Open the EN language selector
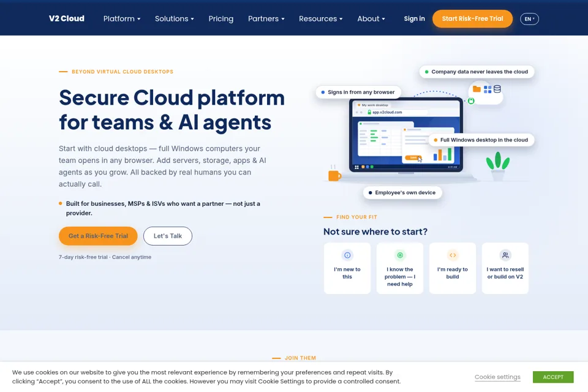 tap(529, 19)
